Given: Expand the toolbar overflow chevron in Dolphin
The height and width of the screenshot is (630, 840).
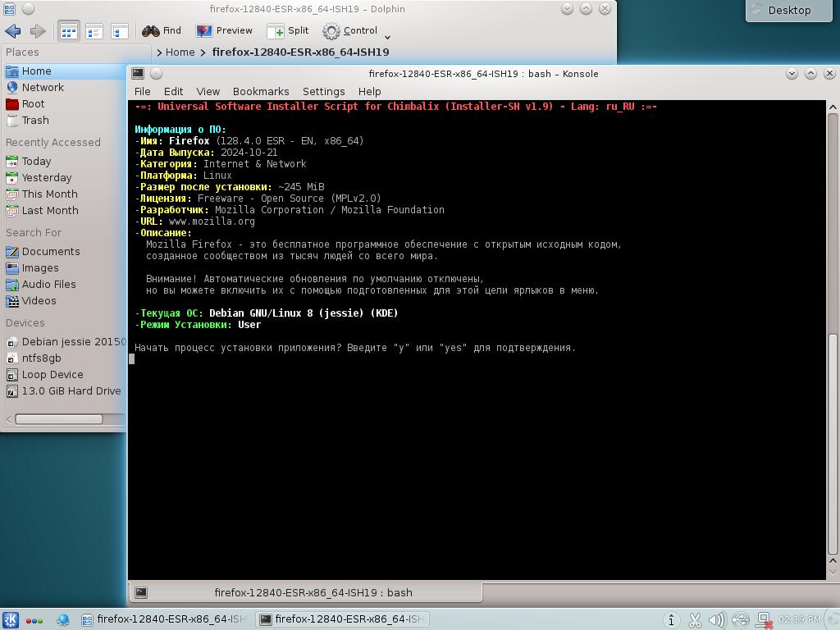Looking at the screenshot, I should [x=387, y=37].
